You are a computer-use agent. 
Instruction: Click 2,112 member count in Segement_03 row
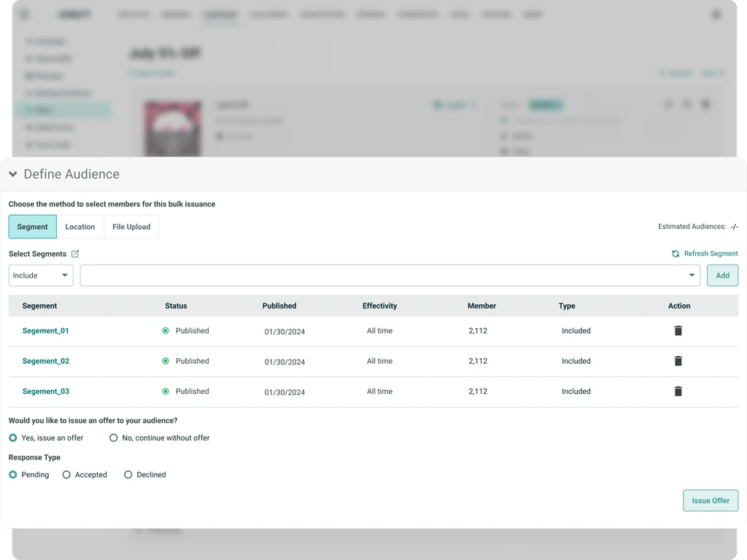point(478,392)
